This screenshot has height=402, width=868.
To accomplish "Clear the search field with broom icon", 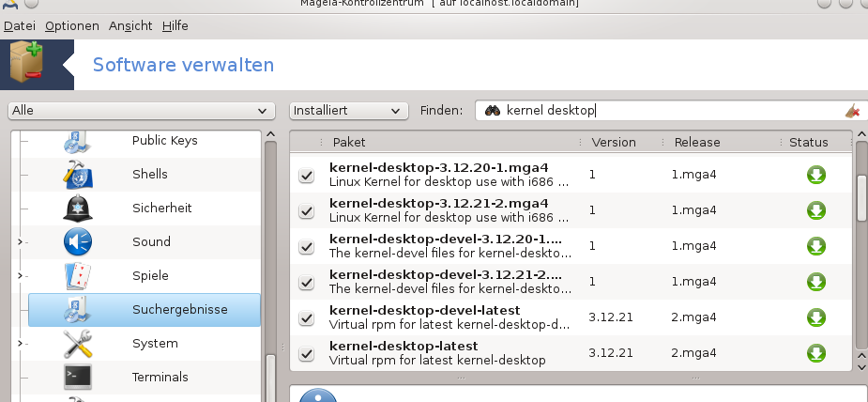I will click(852, 111).
